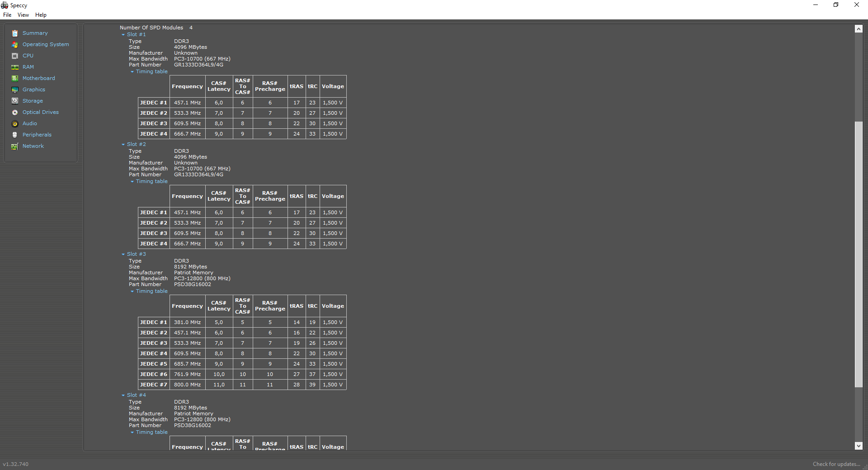The height and width of the screenshot is (470, 868).
Task: Click Slot #2 size 4096 MBytes value
Action: (x=190, y=157)
